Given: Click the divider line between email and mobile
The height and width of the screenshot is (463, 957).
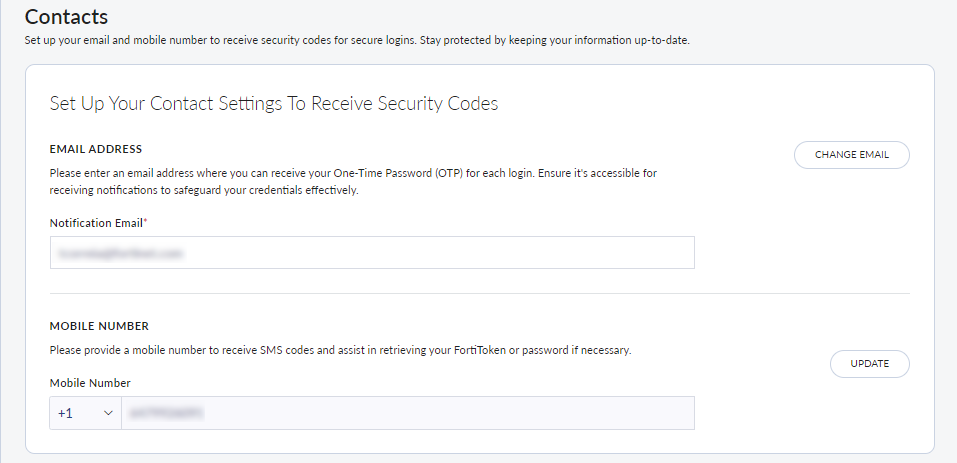Looking at the screenshot, I should (480, 293).
